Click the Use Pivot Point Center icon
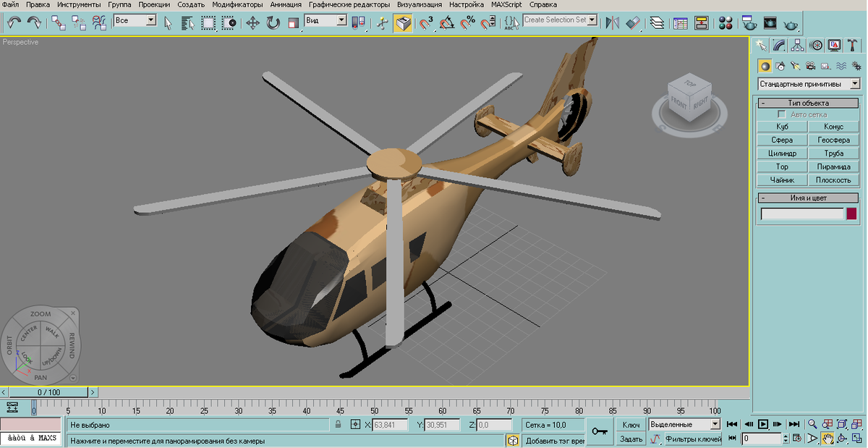The height and width of the screenshot is (448, 868). [x=358, y=22]
